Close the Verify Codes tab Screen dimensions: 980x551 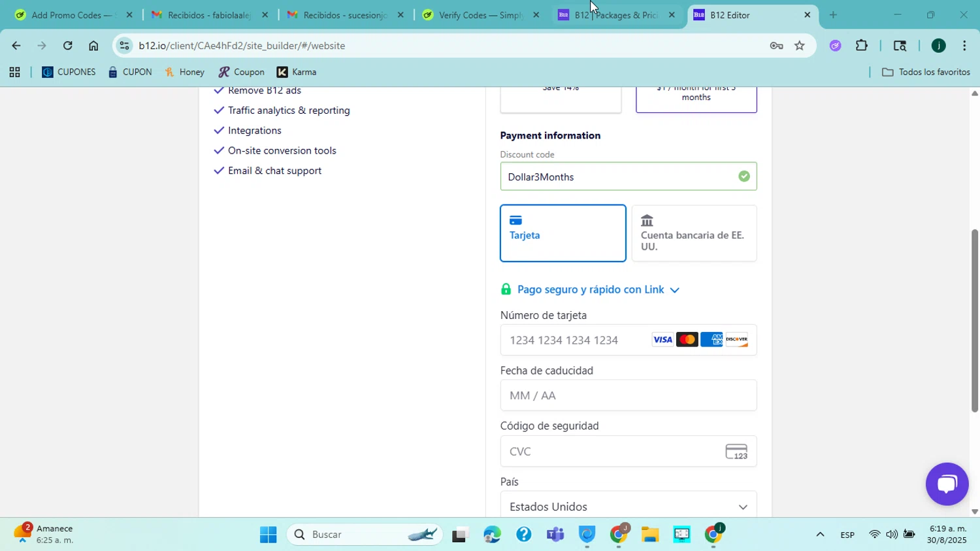pos(536,14)
